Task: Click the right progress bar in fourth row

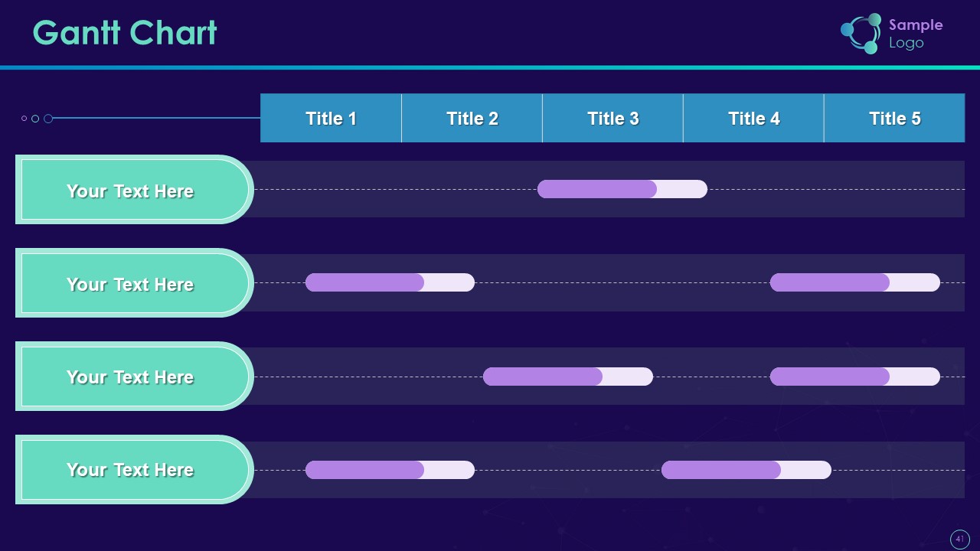Action: pos(746,470)
